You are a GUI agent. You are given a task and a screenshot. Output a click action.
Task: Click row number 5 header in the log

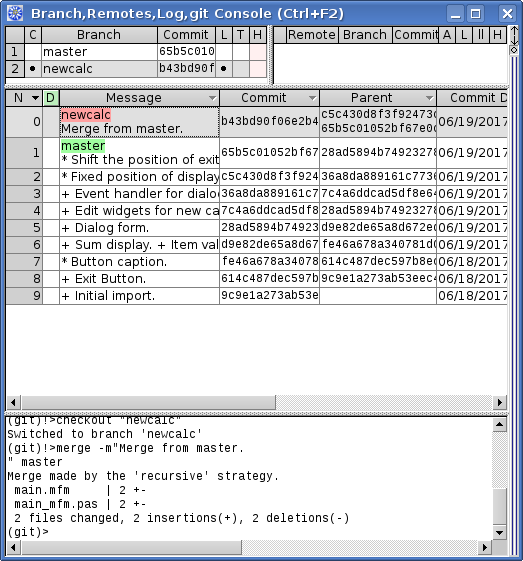click(24, 228)
